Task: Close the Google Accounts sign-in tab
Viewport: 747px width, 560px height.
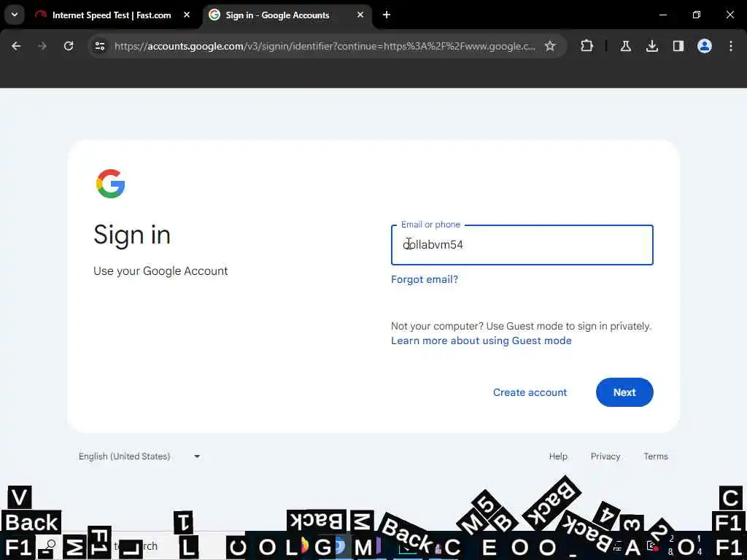Action: [x=360, y=15]
